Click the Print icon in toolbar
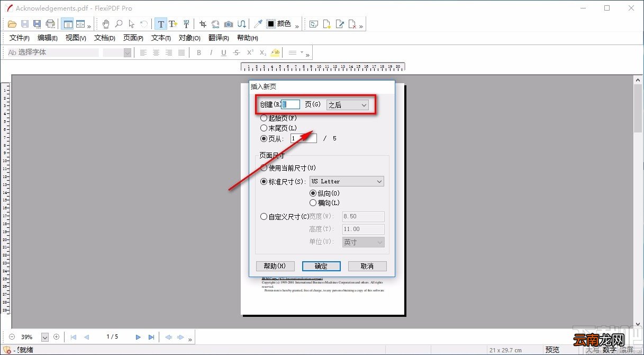Viewport: 644px width, 355px height. [x=50, y=24]
